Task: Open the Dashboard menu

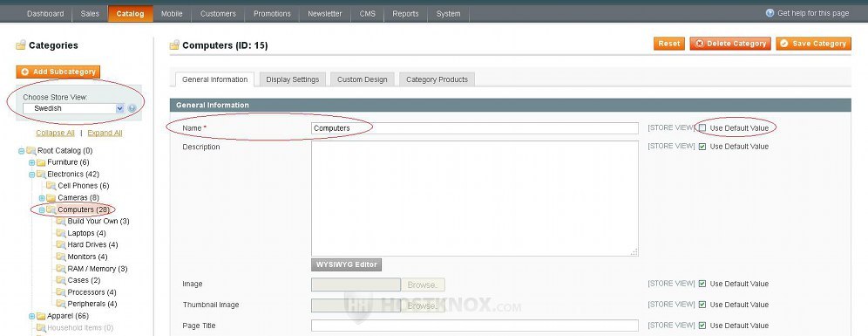Action: click(x=45, y=14)
